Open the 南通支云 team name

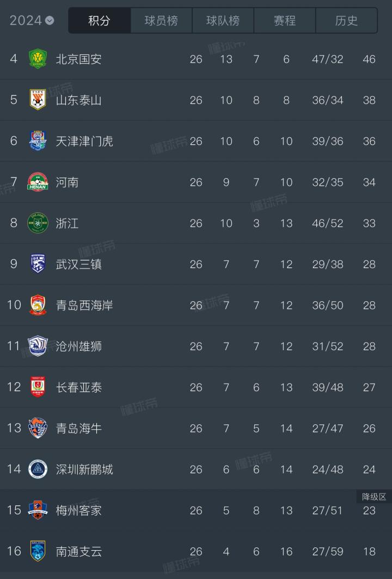tap(78, 551)
